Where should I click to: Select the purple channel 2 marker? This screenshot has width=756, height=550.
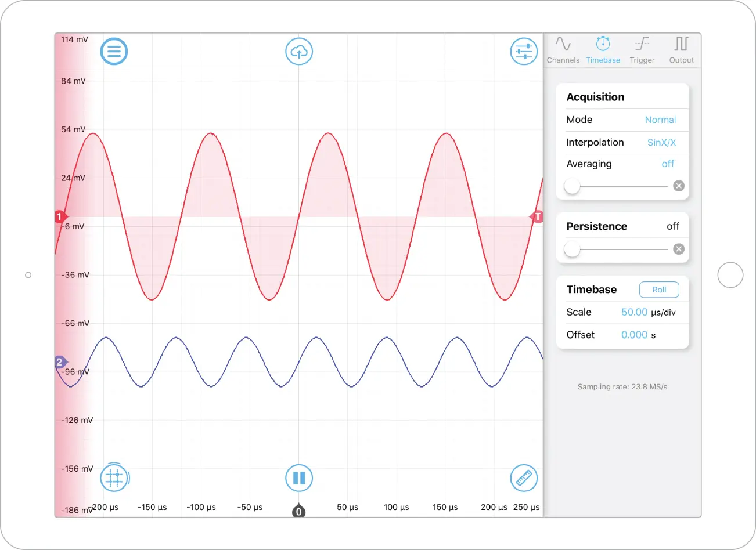[60, 362]
